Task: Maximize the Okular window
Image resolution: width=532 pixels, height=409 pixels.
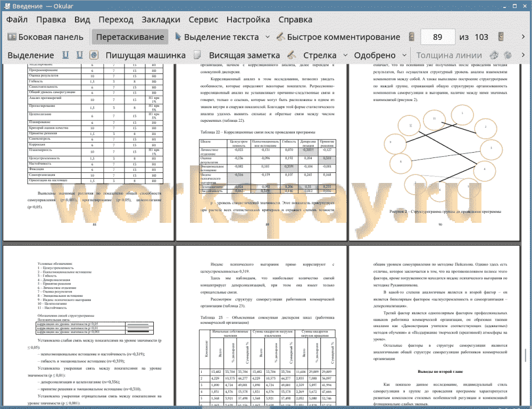Action: tap(514, 6)
